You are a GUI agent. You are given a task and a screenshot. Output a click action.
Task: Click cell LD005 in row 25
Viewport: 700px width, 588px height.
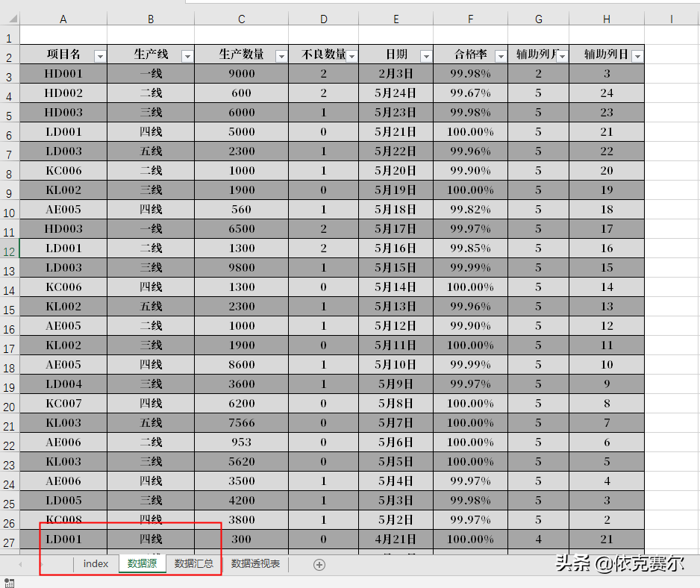[63, 501]
